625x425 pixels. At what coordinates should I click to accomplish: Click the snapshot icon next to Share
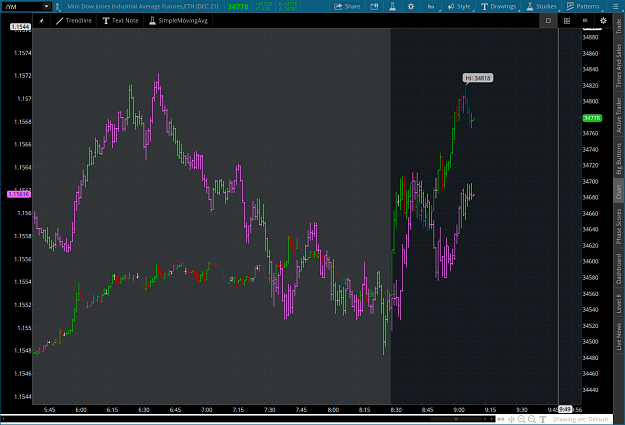374,6
